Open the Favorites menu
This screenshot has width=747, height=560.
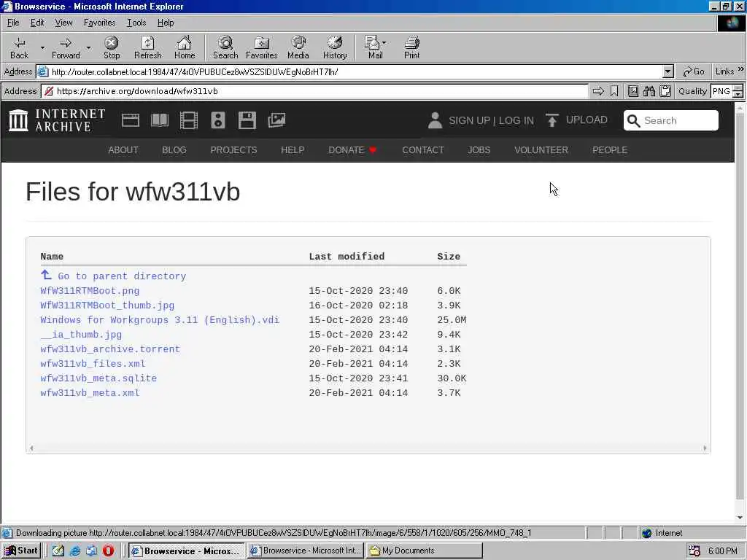tap(99, 23)
